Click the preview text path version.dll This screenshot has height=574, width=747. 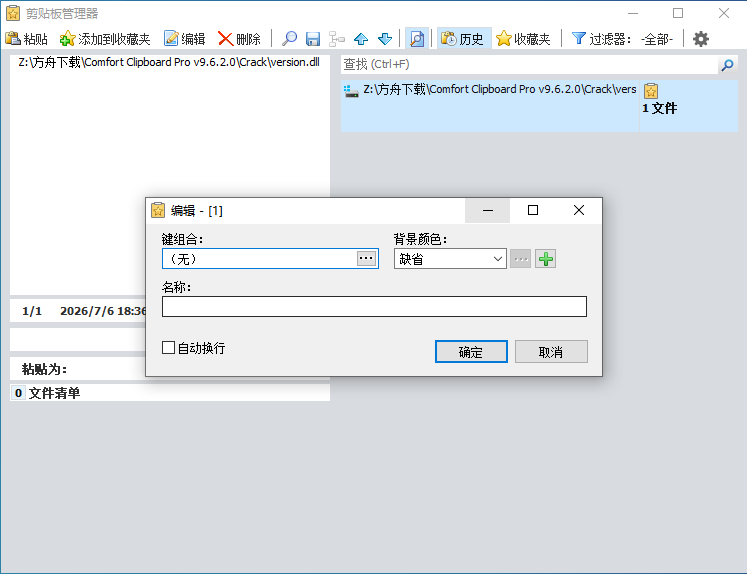click(169, 62)
